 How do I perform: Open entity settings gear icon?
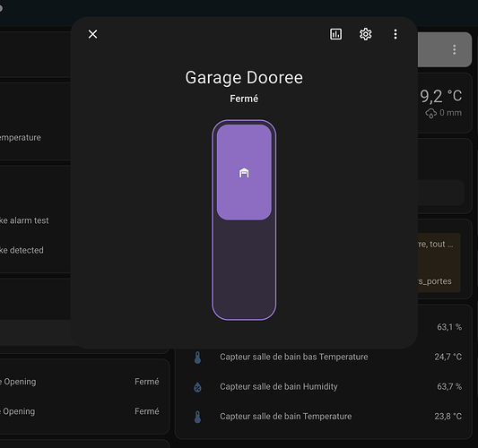366,34
